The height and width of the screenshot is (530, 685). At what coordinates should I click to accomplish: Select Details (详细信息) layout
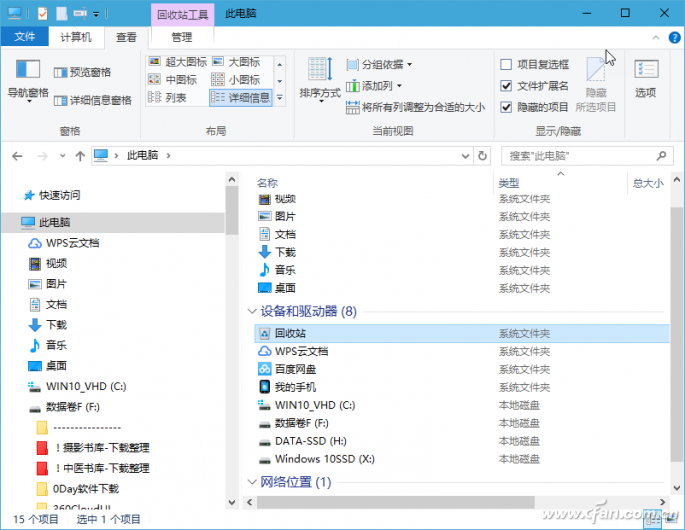(x=241, y=97)
